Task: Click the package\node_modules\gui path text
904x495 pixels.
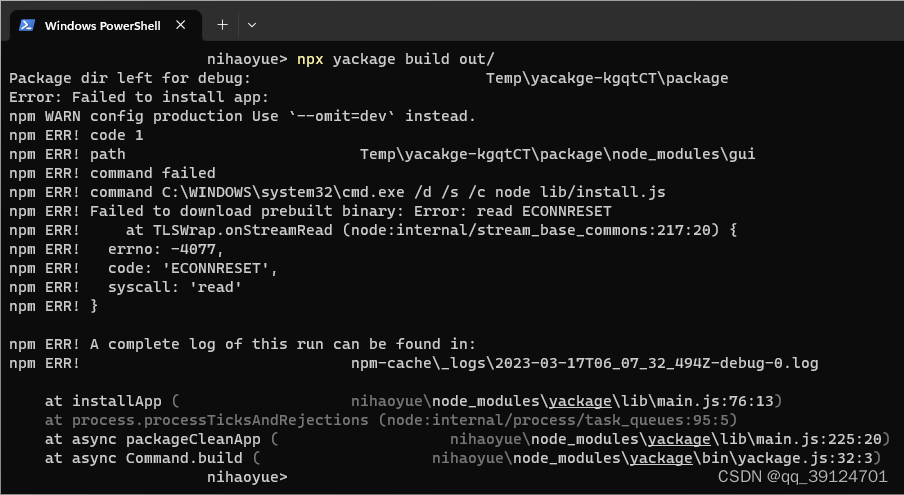Action: tap(558, 154)
